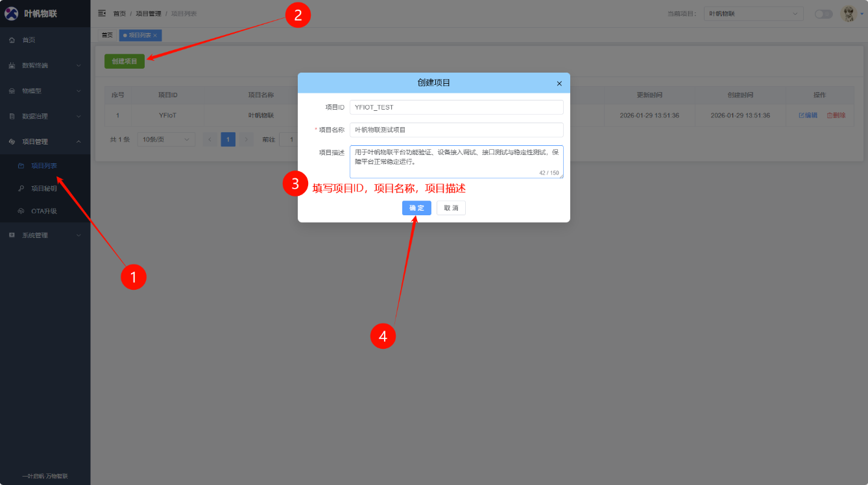Viewport: 868px width, 485px height.
Task: Open the 当前项目 dropdown selector
Action: coord(753,14)
